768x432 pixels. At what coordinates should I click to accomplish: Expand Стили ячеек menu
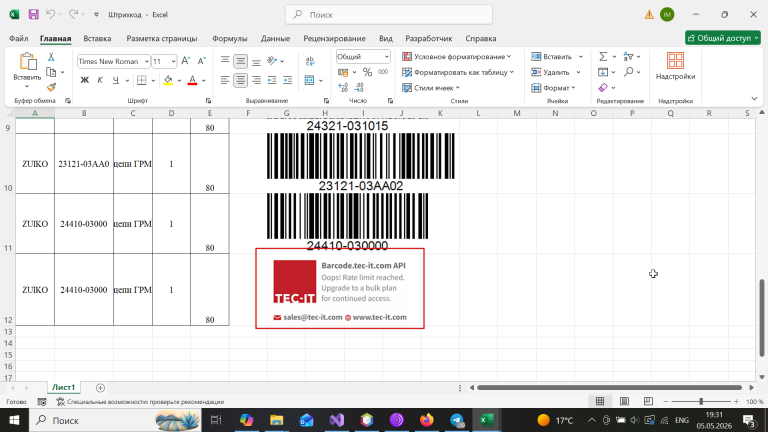click(x=431, y=88)
